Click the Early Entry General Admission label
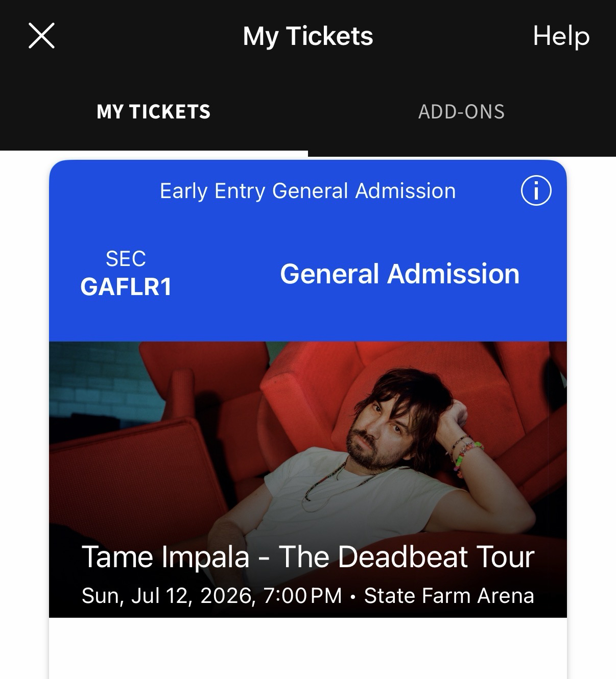The width and height of the screenshot is (616, 679). point(307,191)
